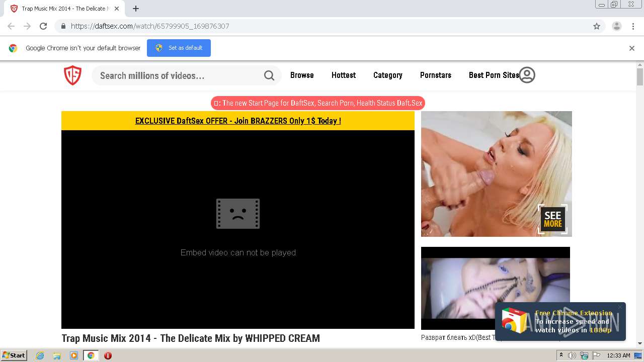Click the magnifier search icon
Image resolution: width=644 pixels, height=362 pixels.
(269, 75)
